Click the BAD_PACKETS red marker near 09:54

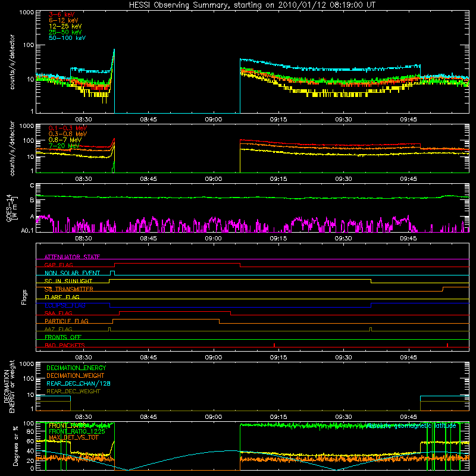(447, 345)
